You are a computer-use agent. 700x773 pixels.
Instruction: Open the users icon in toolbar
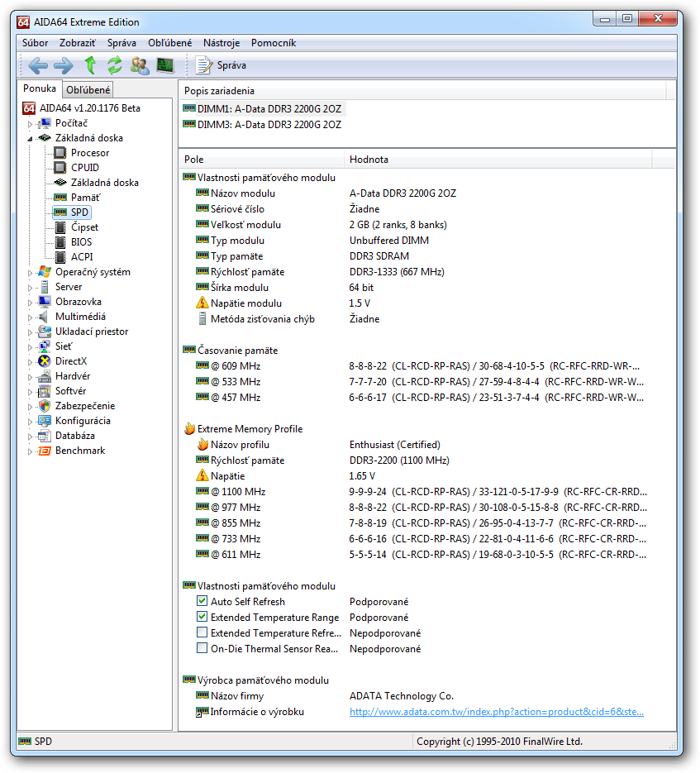(140, 65)
